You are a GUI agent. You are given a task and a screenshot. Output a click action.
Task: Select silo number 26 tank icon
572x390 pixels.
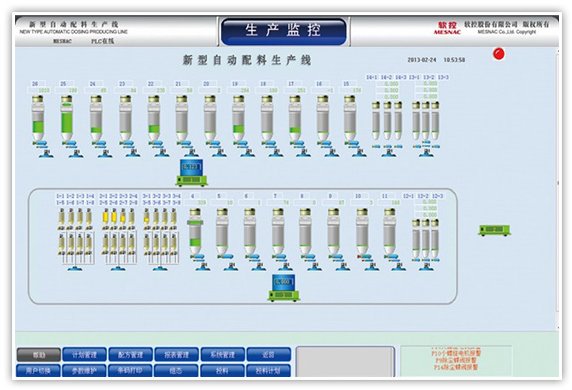(38, 118)
